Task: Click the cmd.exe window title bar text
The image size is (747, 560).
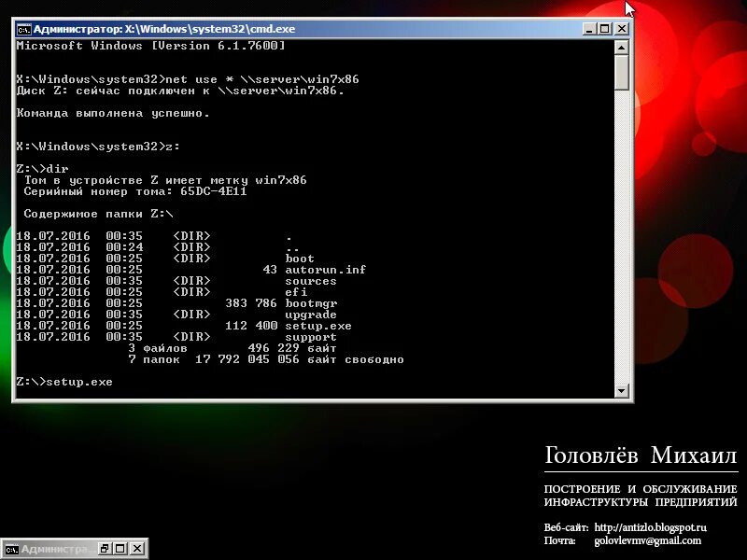Action: point(164,29)
